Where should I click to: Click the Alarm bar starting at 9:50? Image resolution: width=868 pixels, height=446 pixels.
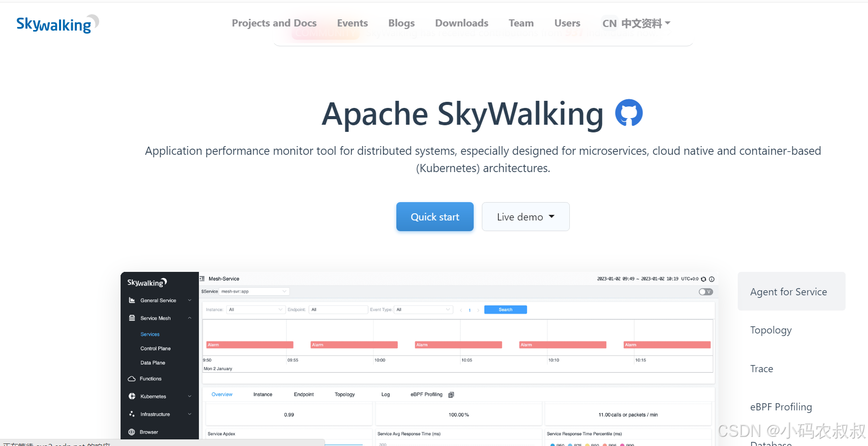(x=249, y=345)
